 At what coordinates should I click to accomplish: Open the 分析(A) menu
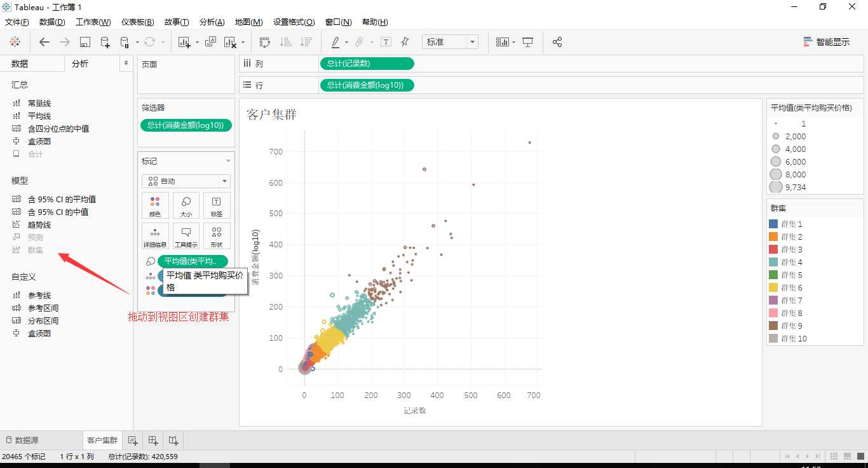pyautogui.click(x=212, y=22)
